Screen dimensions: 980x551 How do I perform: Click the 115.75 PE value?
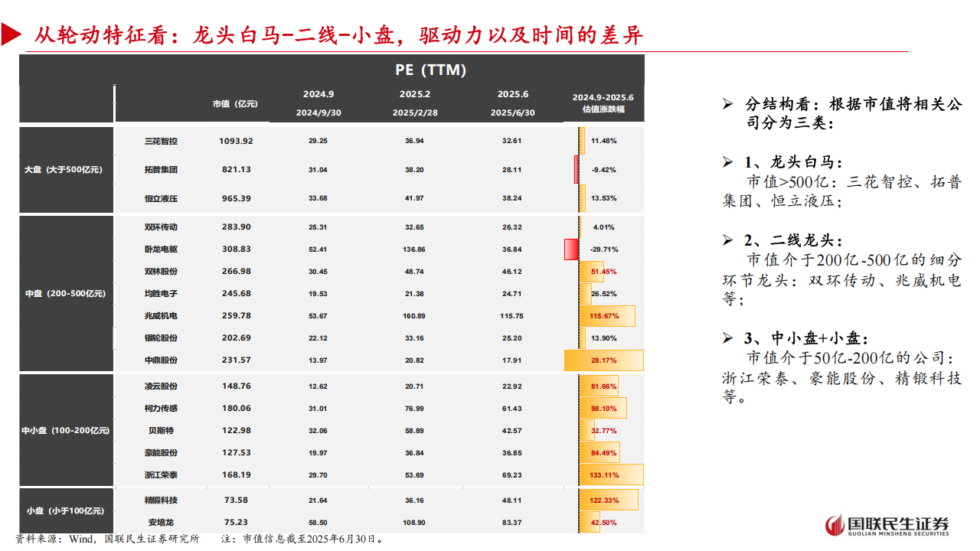(x=513, y=316)
